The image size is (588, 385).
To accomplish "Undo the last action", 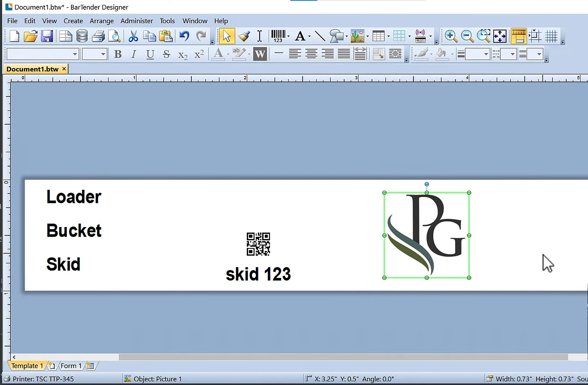I will pyautogui.click(x=184, y=36).
